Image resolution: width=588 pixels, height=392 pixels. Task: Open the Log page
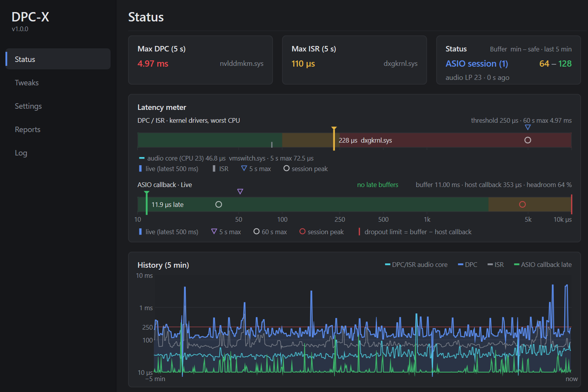(x=58, y=153)
